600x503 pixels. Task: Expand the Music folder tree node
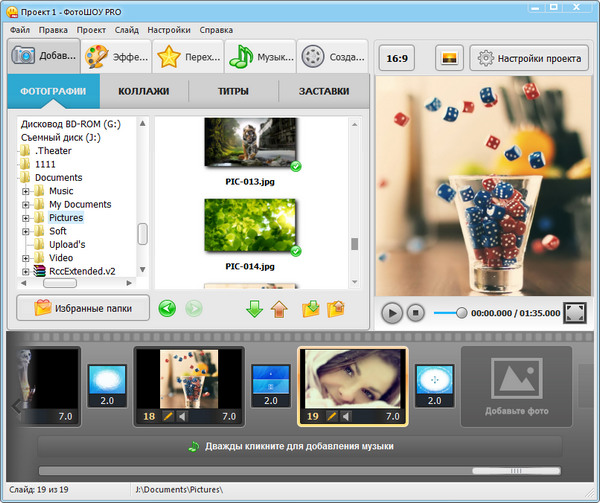[x=26, y=191]
